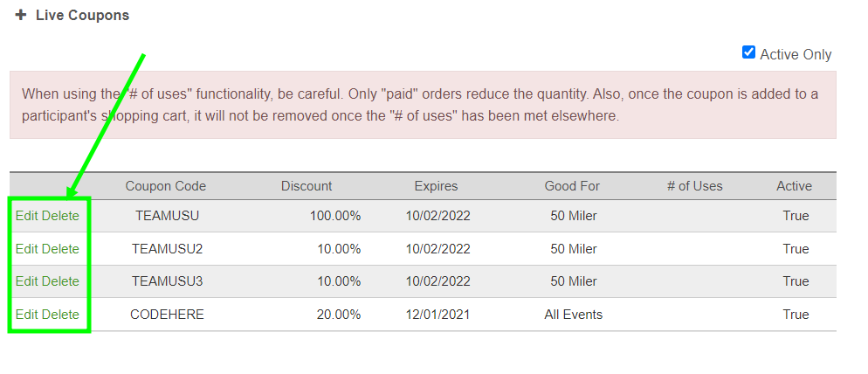868x374 pixels.
Task: Edit the CODEHERE coupon
Action: (26, 315)
